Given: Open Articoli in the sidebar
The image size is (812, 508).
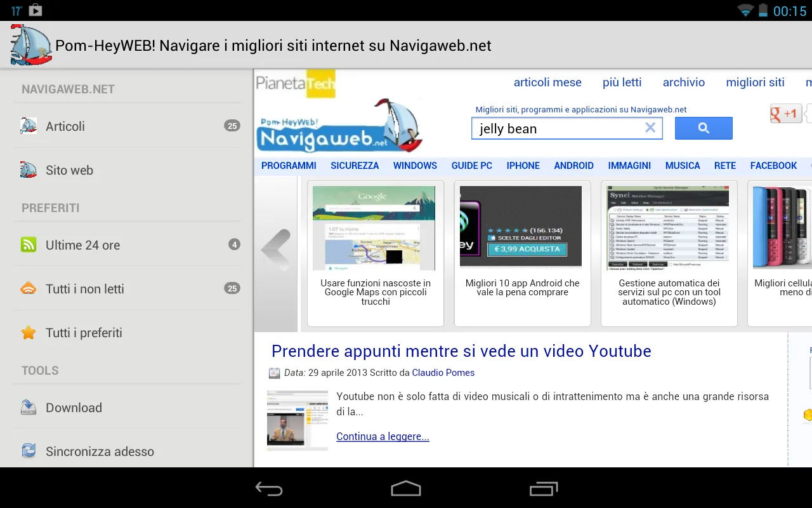Looking at the screenshot, I should point(127,126).
